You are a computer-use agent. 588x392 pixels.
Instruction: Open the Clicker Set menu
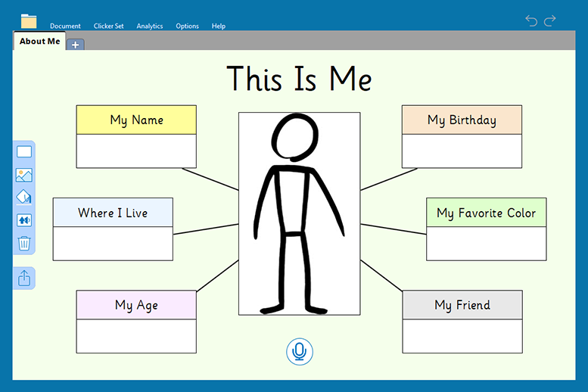tap(108, 26)
